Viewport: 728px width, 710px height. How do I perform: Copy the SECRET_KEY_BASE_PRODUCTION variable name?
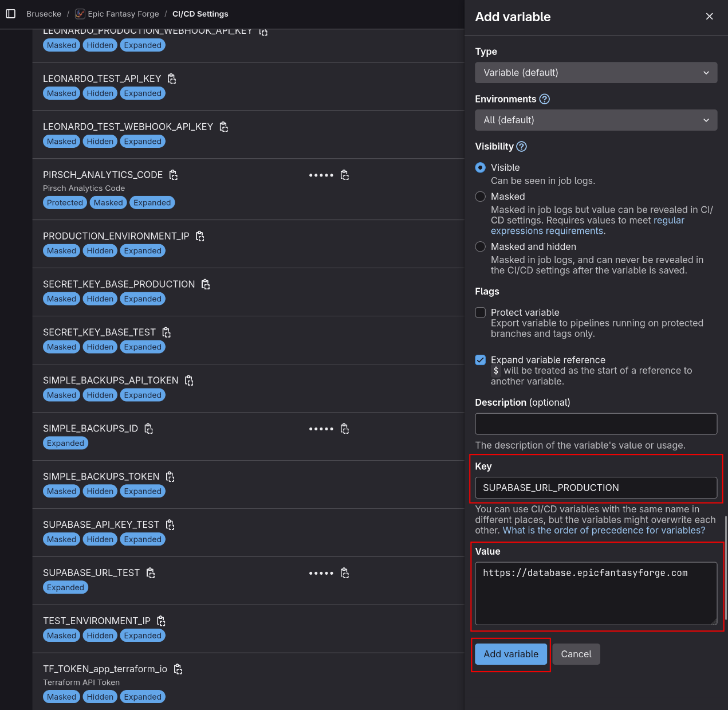(x=205, y=284)
